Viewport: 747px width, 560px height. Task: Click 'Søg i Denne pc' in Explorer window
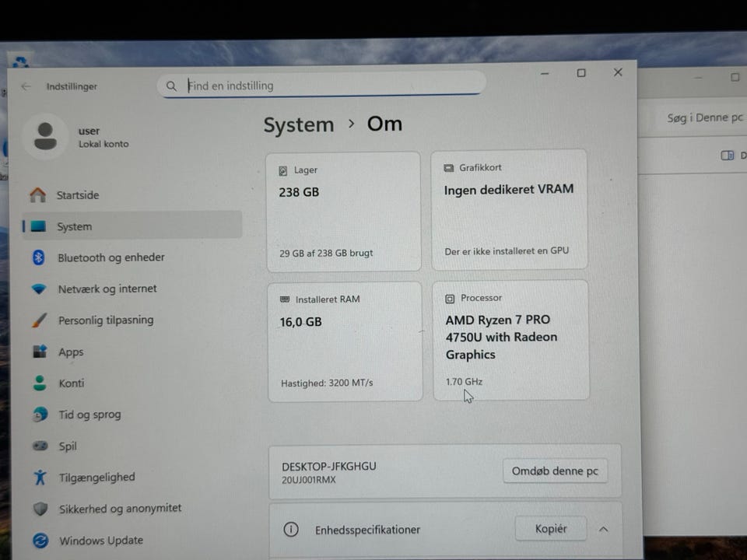[x=705, y=117]
